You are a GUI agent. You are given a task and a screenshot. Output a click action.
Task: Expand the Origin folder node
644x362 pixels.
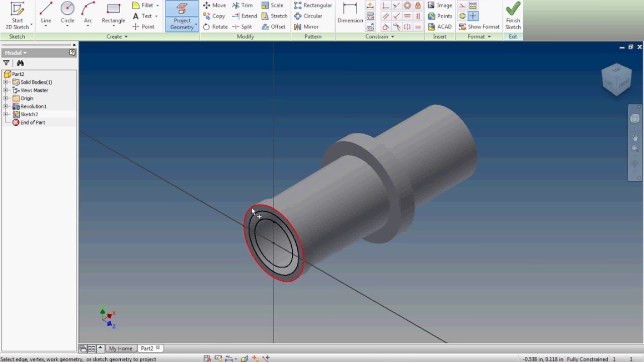(6, 98)
